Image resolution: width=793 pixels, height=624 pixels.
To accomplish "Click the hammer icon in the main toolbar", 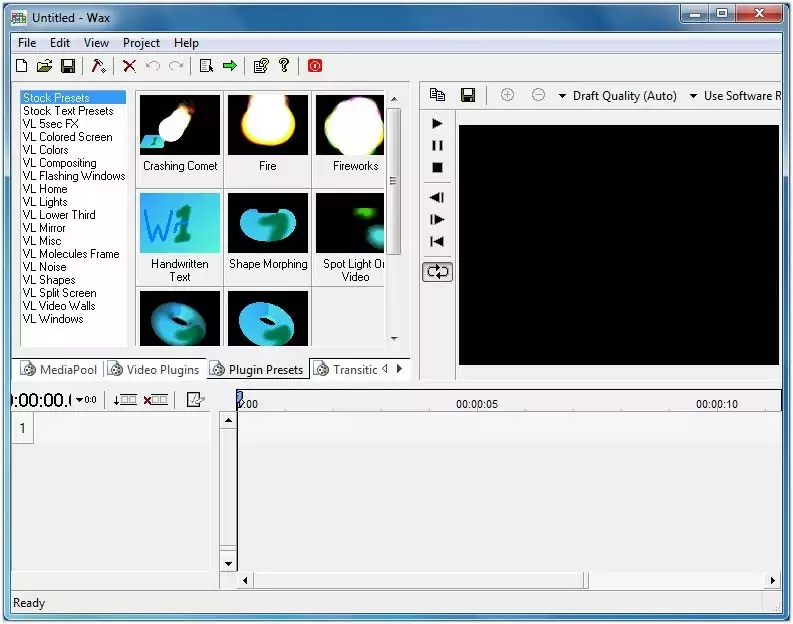I will point(98,66).
